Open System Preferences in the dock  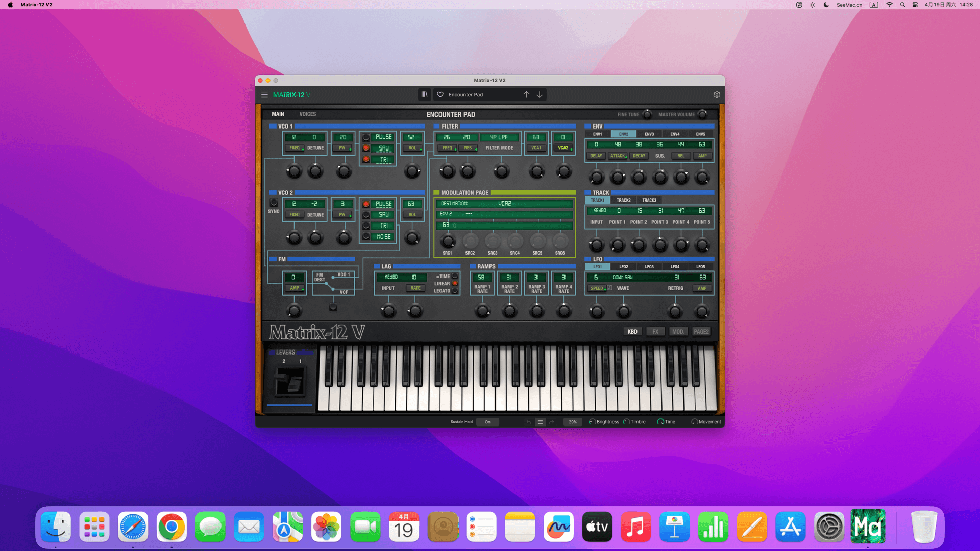pos(829,527)
